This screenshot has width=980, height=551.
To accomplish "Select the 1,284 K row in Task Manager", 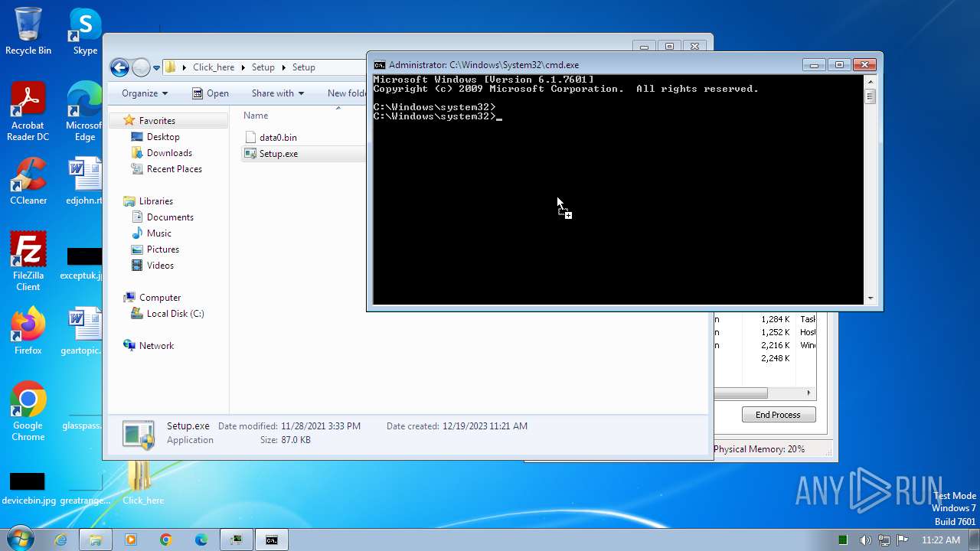I will (766, 319).
